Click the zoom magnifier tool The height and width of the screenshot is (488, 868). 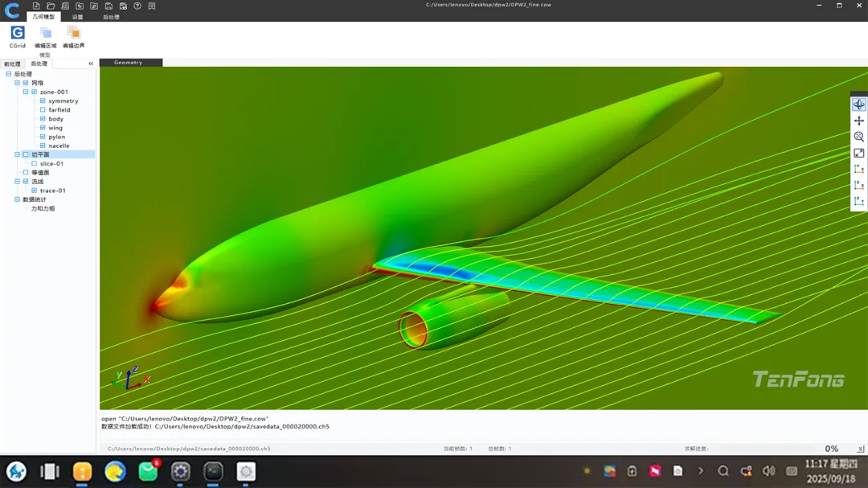[858, 137]
